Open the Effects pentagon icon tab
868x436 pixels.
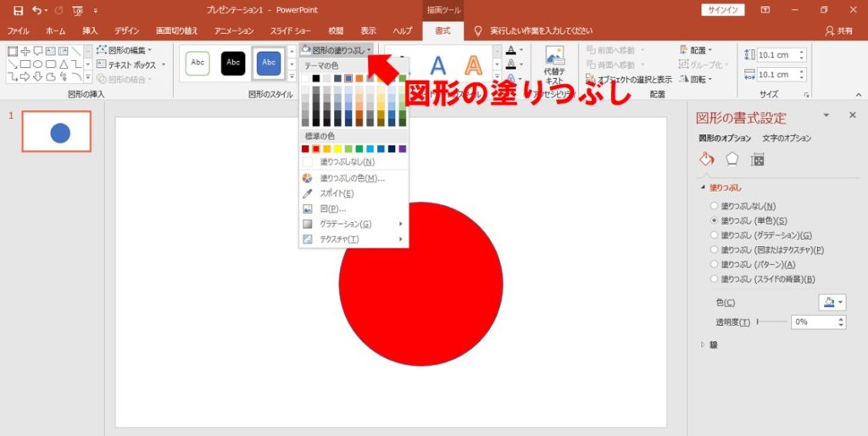coord(732,159)
